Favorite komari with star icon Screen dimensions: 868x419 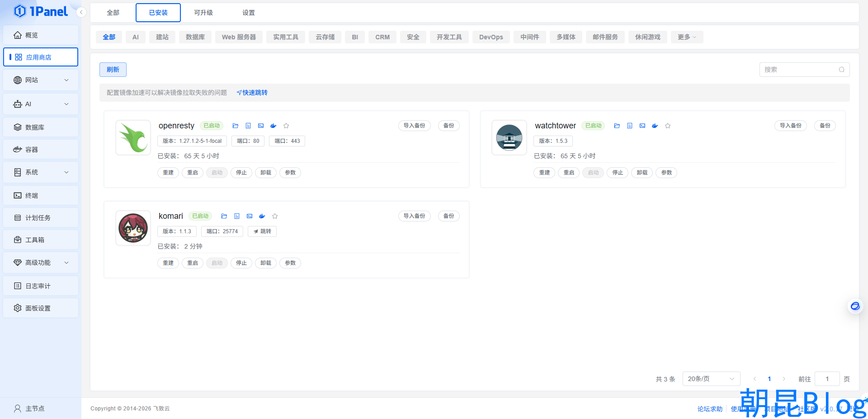(x=275, y=216)
